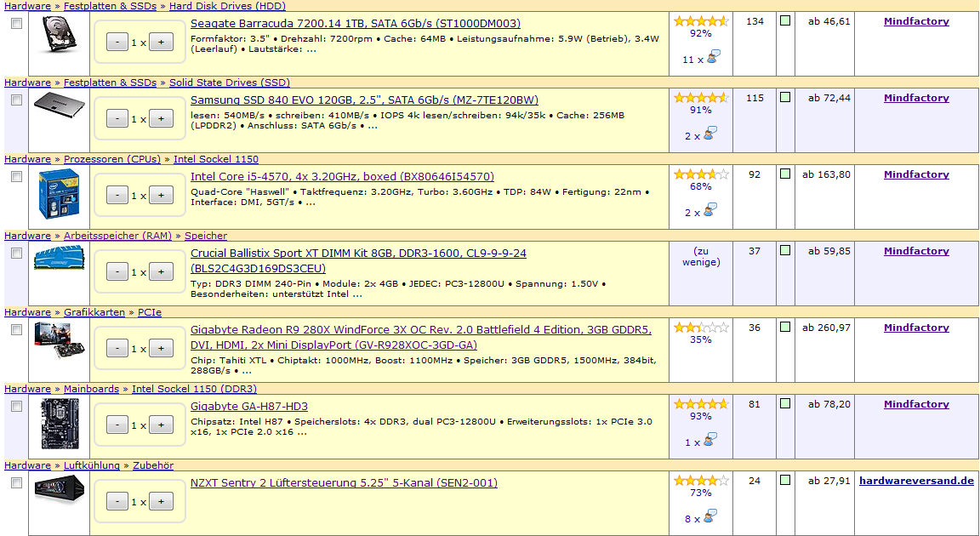Decrease quantity of Gigabyte Radeon R9 280X

117,349
